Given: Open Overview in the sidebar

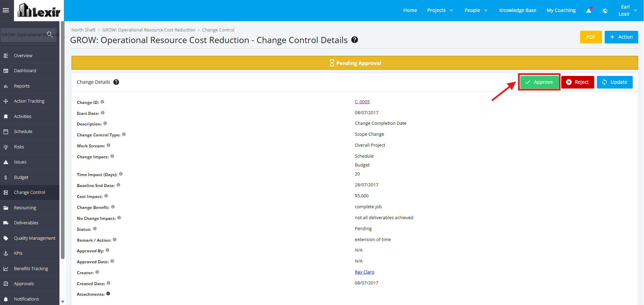Looking at the screenshot, I should click(30, 55).
